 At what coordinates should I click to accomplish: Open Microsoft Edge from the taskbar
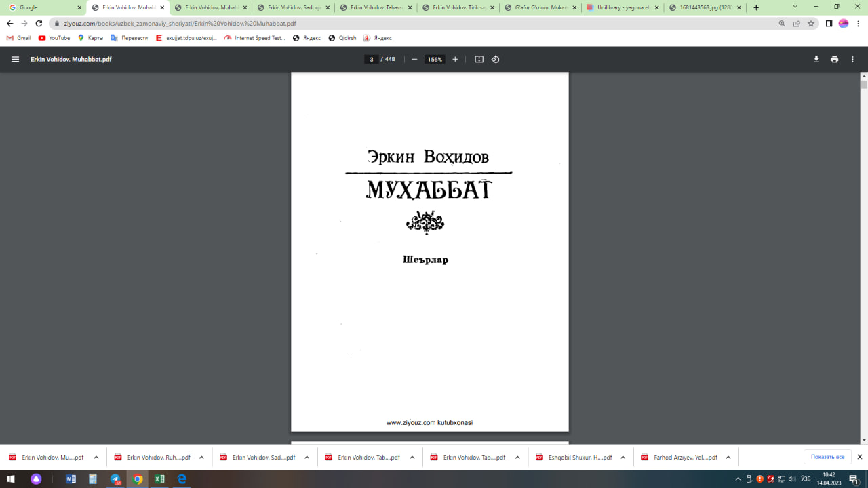(182, 479)
